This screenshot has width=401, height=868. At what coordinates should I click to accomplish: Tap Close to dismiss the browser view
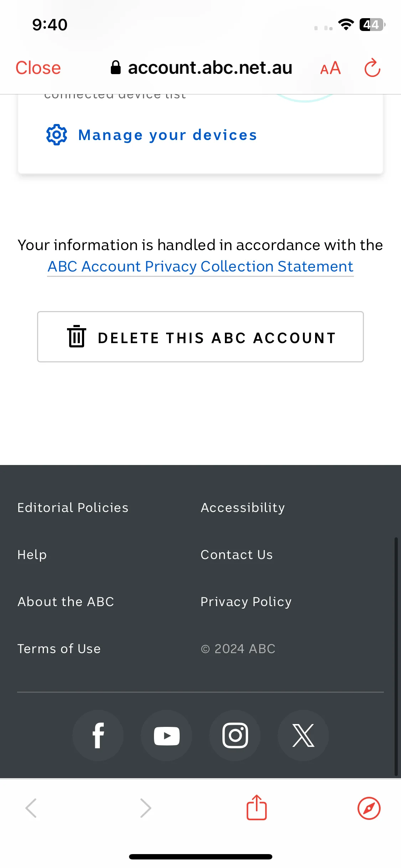(x=38, y=68)
